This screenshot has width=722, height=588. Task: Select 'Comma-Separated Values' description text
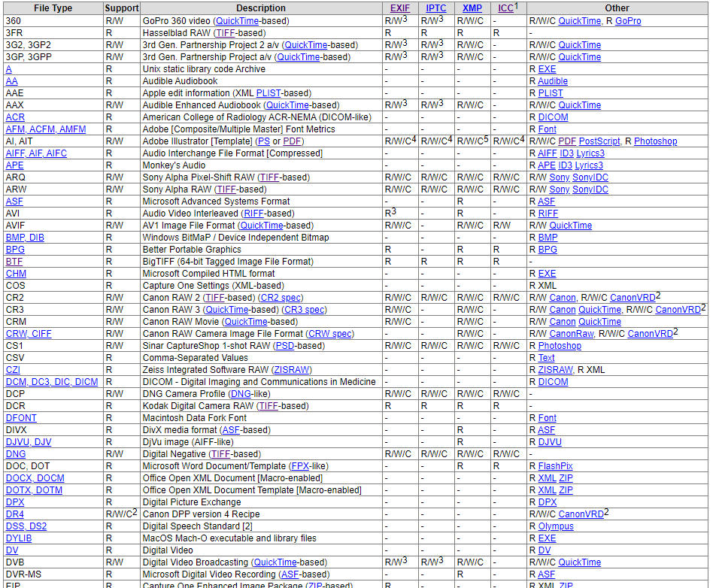pyautogui.click(x=196, y=358)
